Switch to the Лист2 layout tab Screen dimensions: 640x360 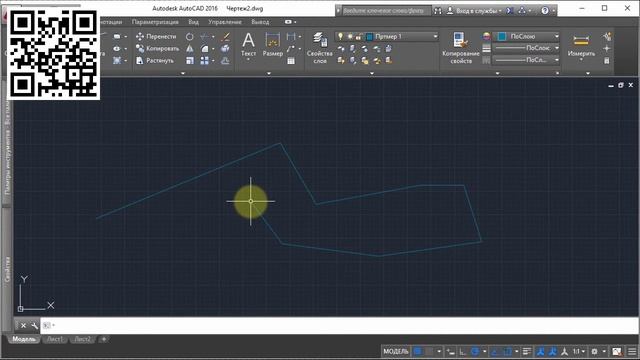(83, 339)
